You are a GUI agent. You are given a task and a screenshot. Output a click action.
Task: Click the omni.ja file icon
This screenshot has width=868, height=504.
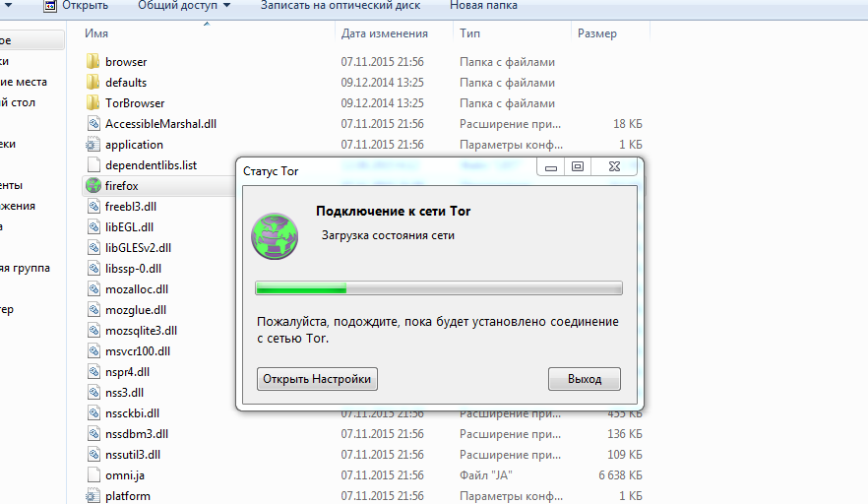(x=93, y=475)
